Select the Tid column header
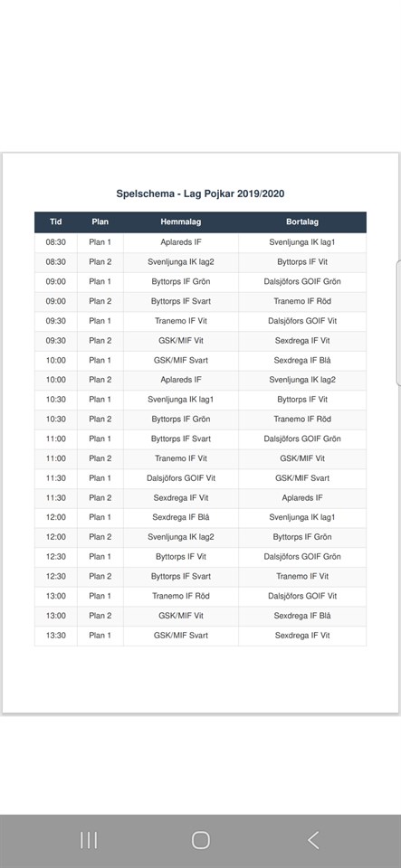The image size is (401, 868). point(56,222)
